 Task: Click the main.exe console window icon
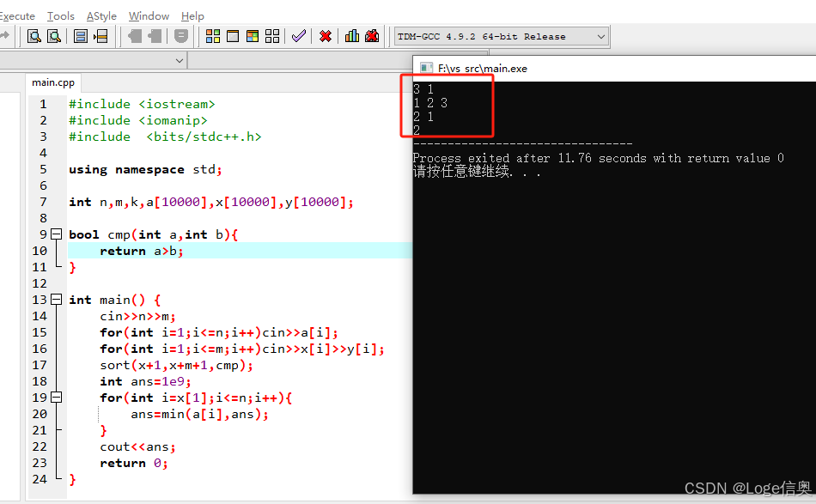426,68
